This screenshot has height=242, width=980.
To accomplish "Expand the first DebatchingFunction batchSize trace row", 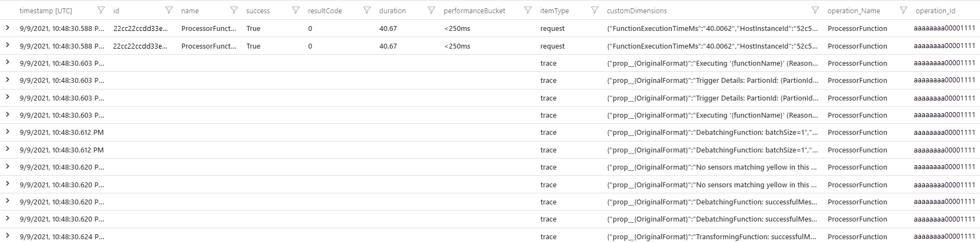I will tap(8, 131).
